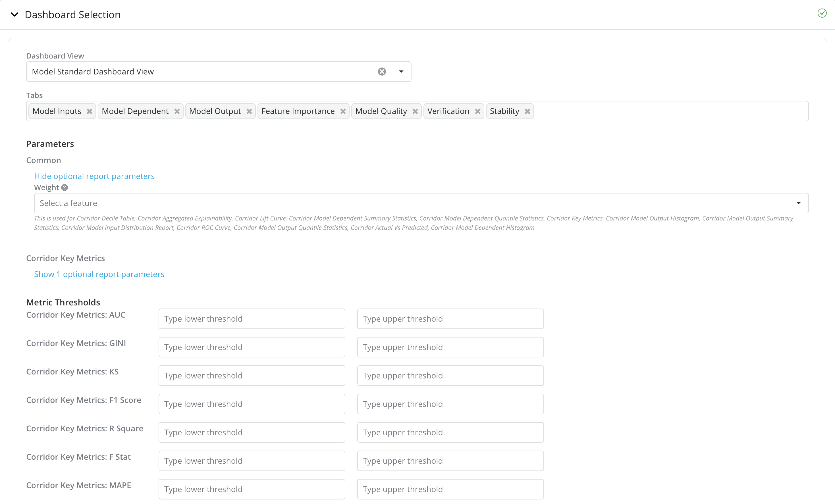Click F1 Score upper threshold field
Image resolution: width=835 pixels, height=504 pixels.
click(450, 404)
